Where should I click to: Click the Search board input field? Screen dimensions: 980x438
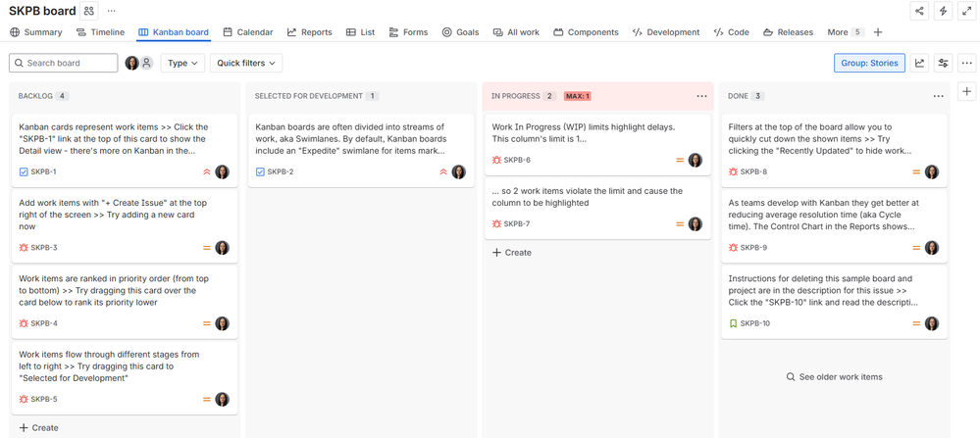click(63, 63)
